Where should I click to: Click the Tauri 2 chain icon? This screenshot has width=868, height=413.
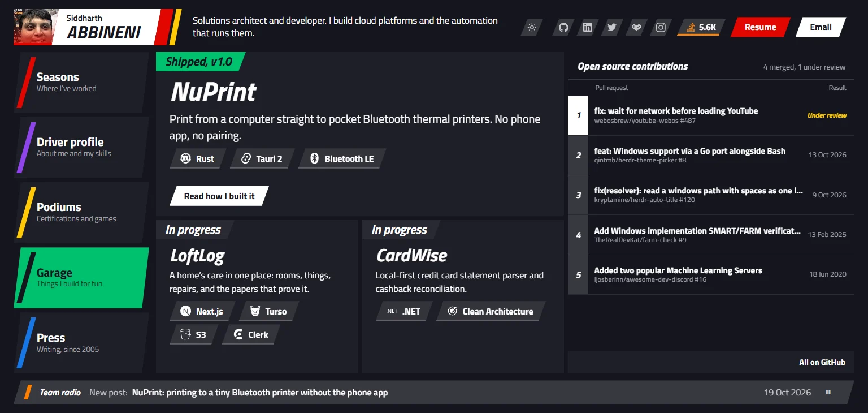[246, 159]
